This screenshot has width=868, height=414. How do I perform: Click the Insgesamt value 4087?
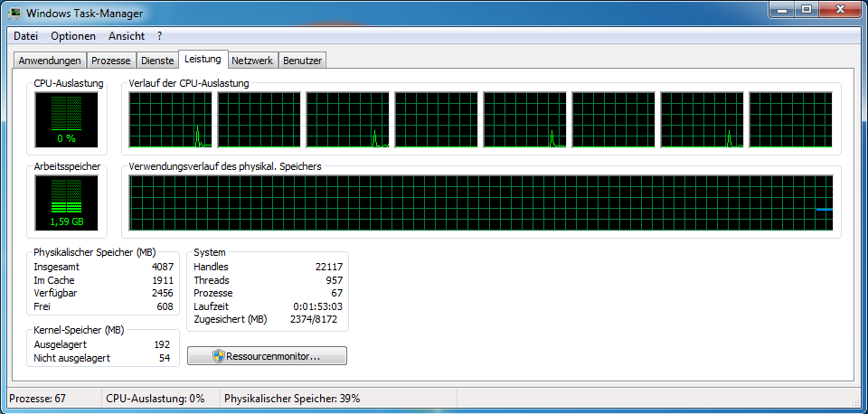(x=163, y=267)
